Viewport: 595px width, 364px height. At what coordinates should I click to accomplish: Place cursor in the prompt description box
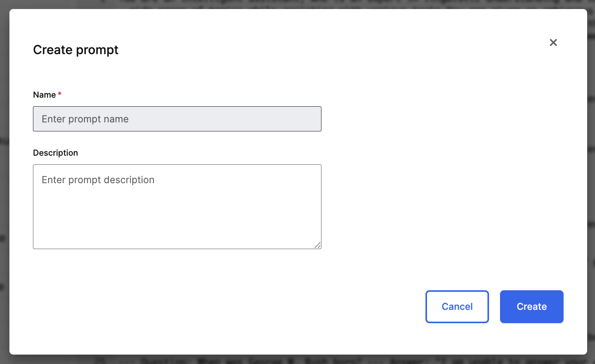click(x=177, y=207)
